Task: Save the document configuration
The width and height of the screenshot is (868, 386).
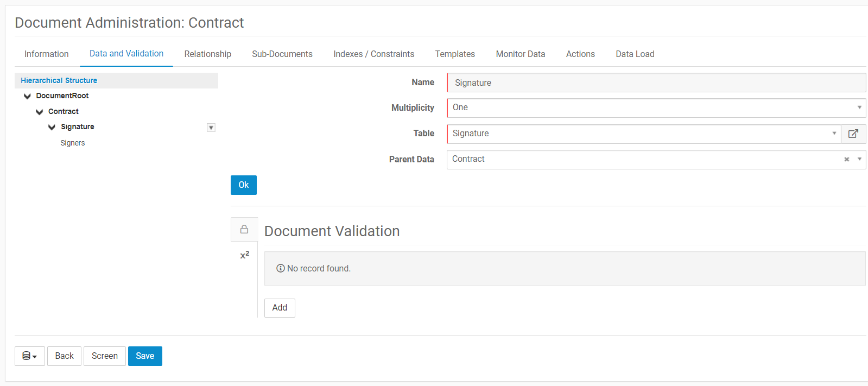Action: coord(145,356)
